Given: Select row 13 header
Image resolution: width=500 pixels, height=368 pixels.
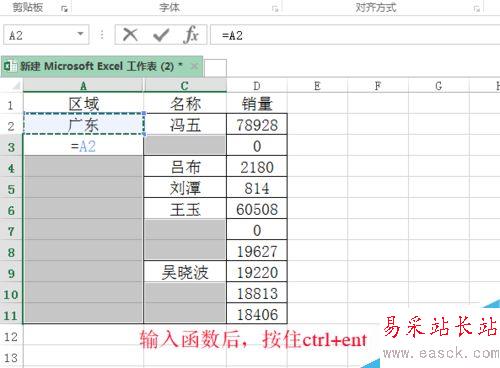Looking at the screenshot, I should click(x=11, y=357).
